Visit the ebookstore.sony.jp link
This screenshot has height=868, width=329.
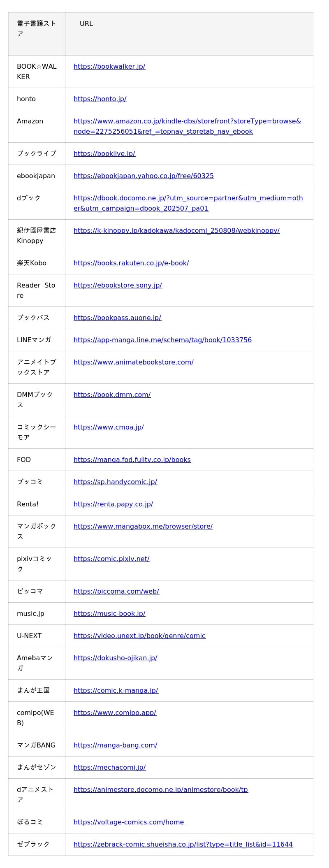(x=118, y=285)
